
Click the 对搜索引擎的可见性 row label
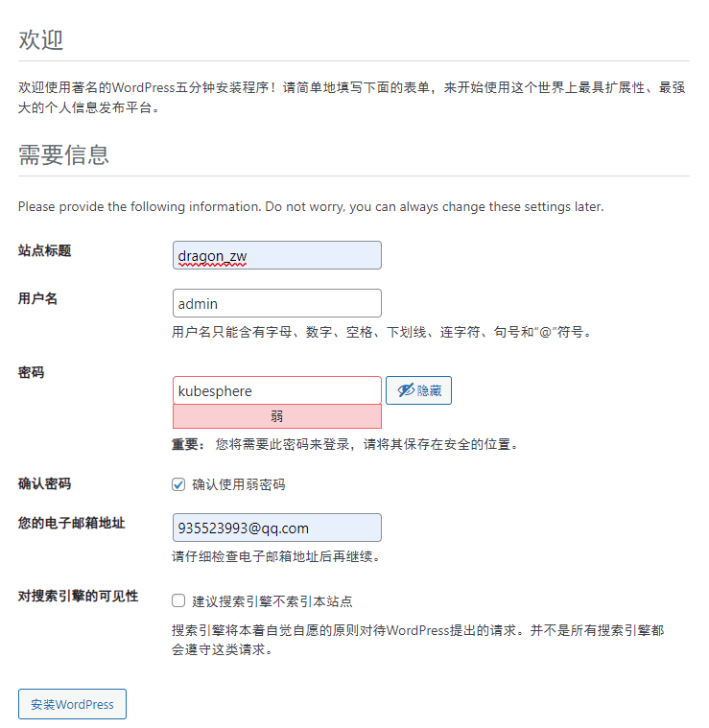pos(78,597)
